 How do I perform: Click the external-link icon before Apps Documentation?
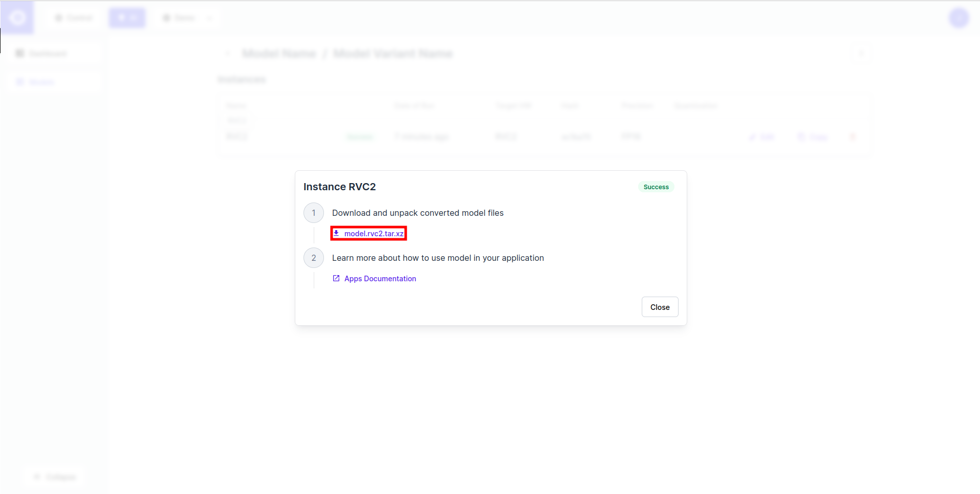click(x=336, y=278)
